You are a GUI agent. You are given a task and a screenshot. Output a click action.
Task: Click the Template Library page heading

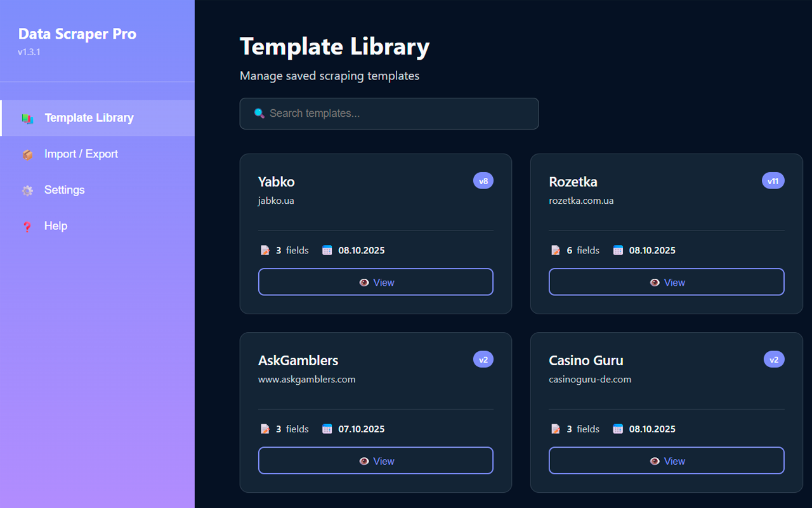335,47
